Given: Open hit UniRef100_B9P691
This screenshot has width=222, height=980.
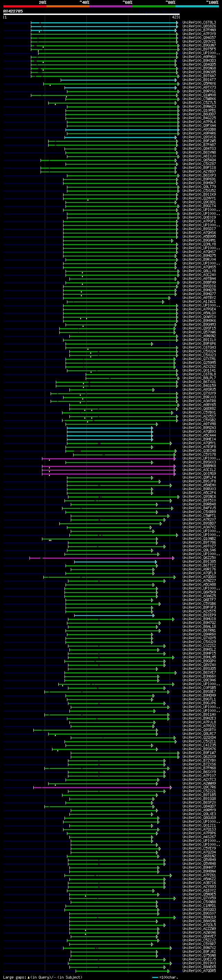Looking at the screenshot, I should point(199,180).
